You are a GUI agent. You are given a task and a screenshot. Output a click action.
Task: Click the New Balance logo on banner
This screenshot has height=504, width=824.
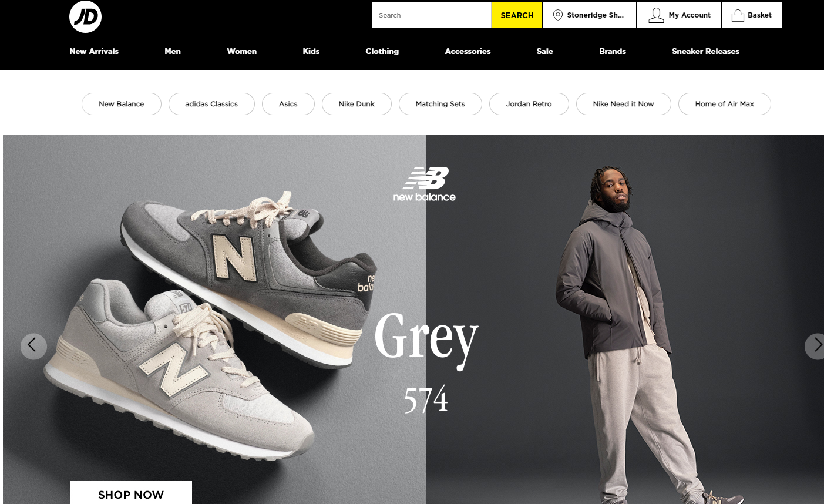point(425,184)
